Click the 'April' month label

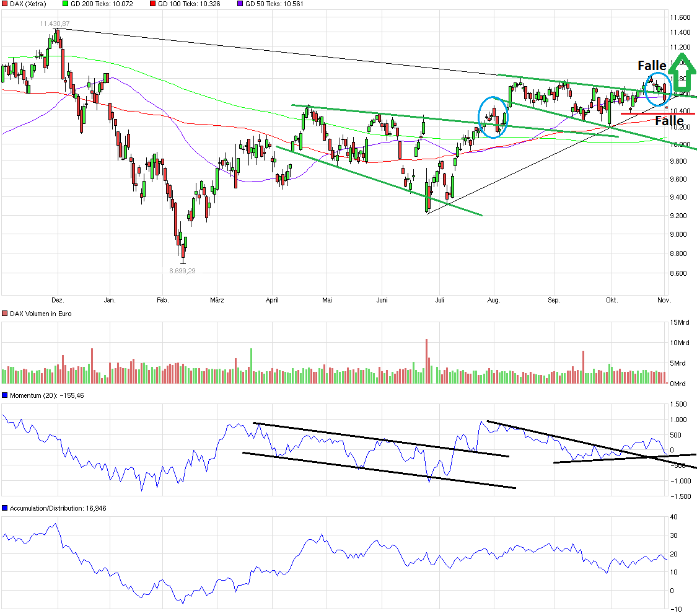tap(272, 300)
